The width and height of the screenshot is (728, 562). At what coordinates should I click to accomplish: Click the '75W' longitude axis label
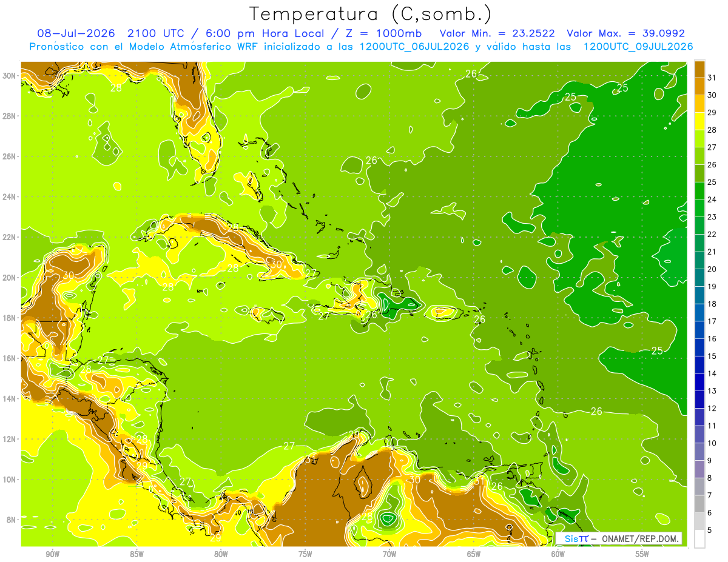pos(305,554)
